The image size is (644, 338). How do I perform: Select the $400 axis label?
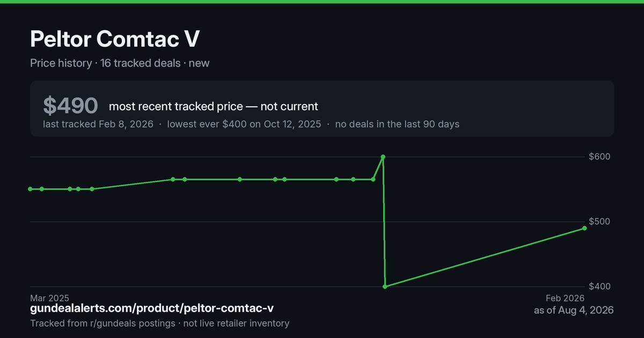599,286
